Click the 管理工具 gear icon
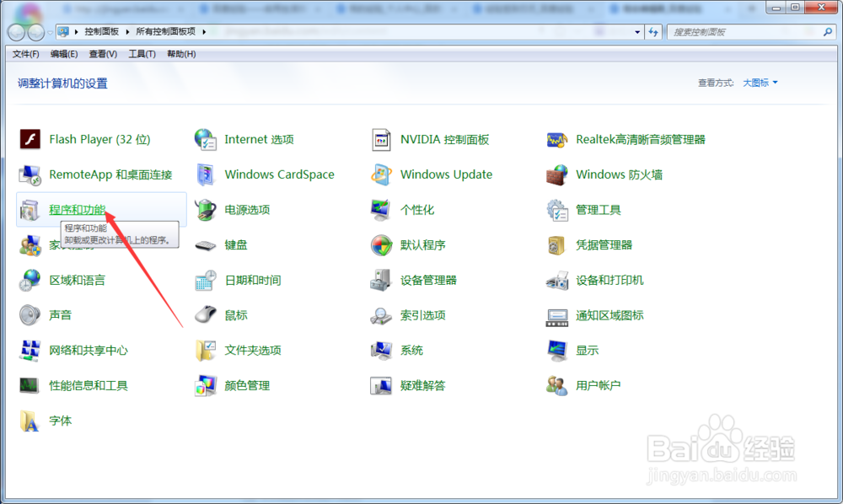Screen dimensions: 843x504 [x=556, y=210]
